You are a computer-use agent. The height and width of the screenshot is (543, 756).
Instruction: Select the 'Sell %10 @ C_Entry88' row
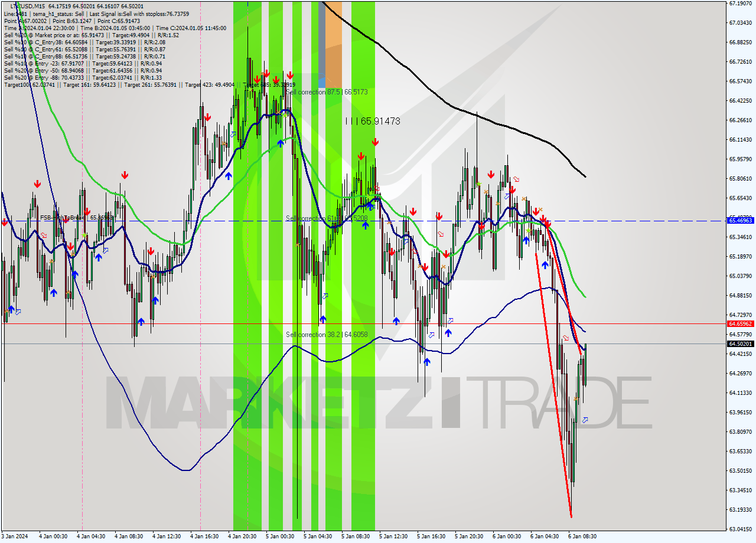84,56
